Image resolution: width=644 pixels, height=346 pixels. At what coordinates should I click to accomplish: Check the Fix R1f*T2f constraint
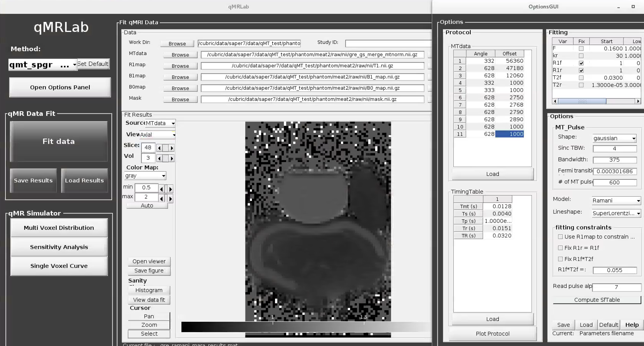pyautogui.click(x=560, y=259)
